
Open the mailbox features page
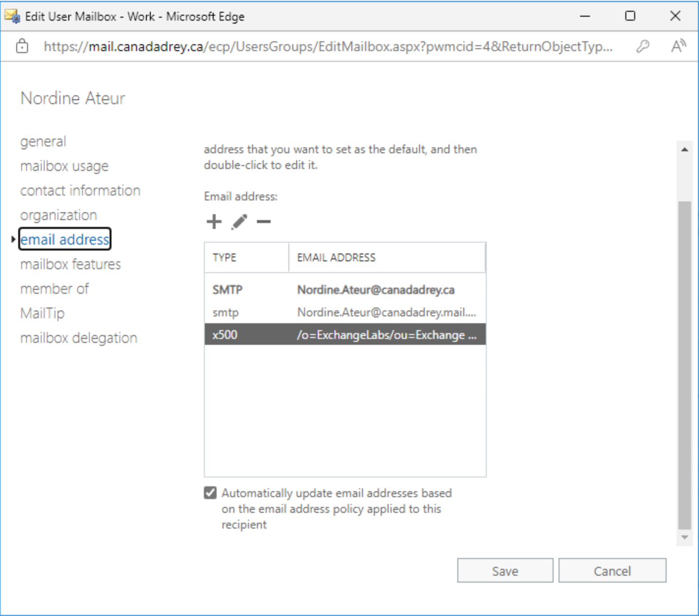tap(70, 264)
